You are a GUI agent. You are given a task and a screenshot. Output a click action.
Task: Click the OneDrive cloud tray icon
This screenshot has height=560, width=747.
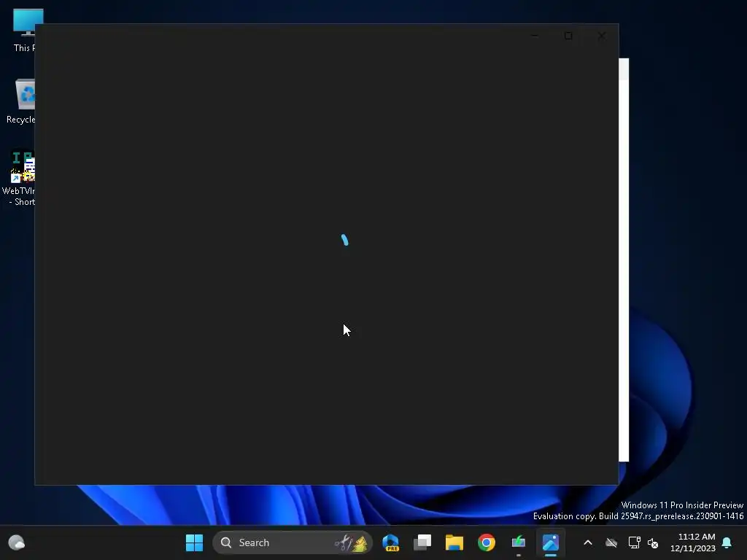pos(611,542)
